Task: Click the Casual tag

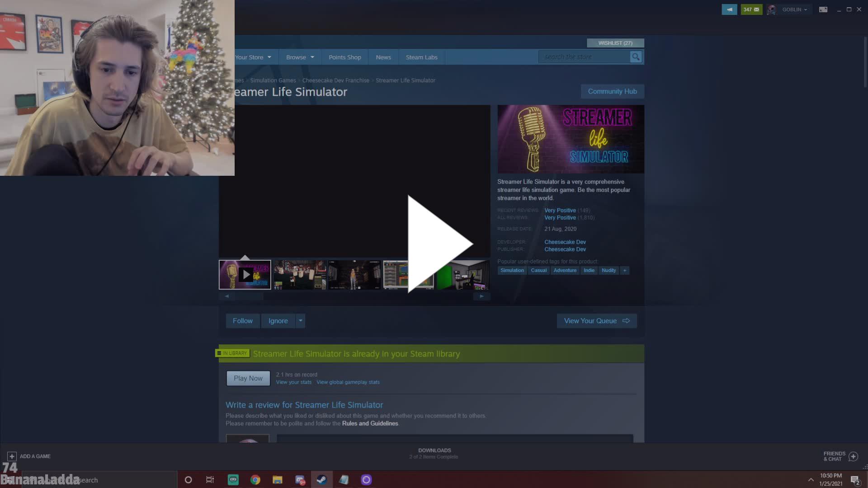Action: click(539, 271)
